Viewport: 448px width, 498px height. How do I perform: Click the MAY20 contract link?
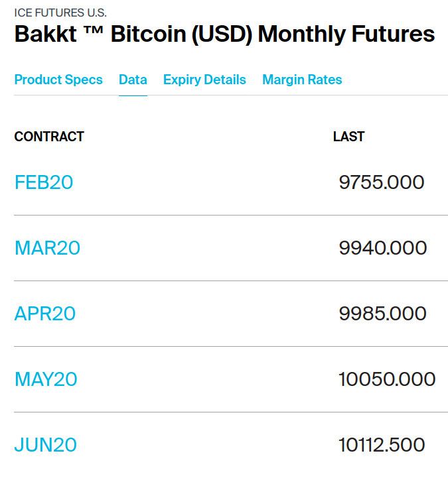(x=46, y=379)
